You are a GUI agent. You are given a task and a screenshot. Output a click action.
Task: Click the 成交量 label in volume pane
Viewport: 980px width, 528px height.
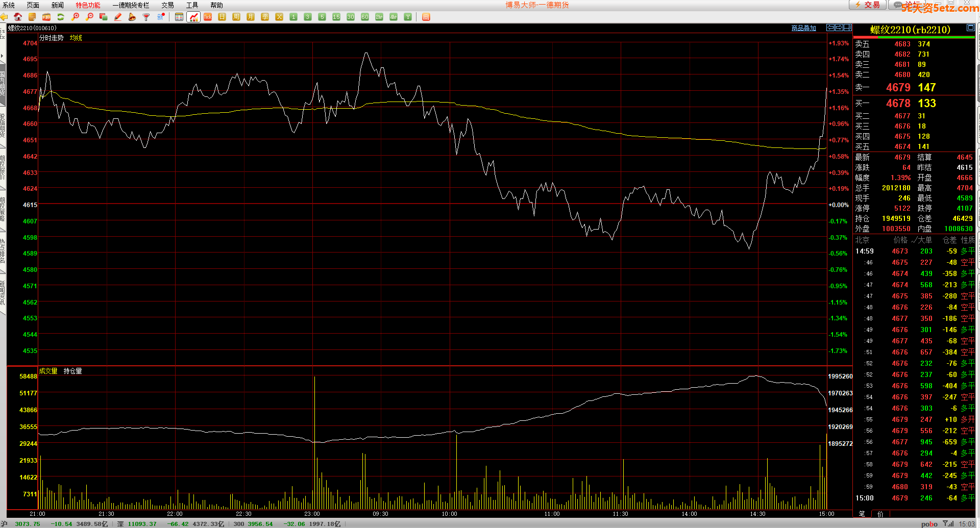pos(48,371)
